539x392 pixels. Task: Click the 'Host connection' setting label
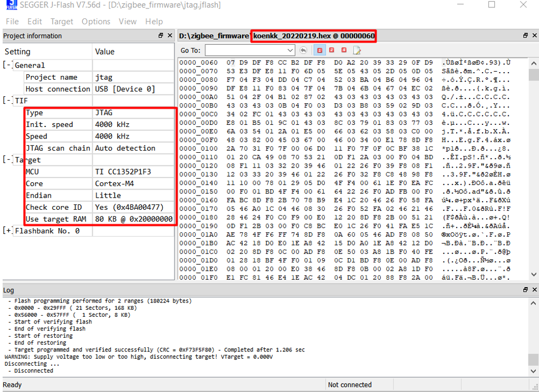[58, 89]
